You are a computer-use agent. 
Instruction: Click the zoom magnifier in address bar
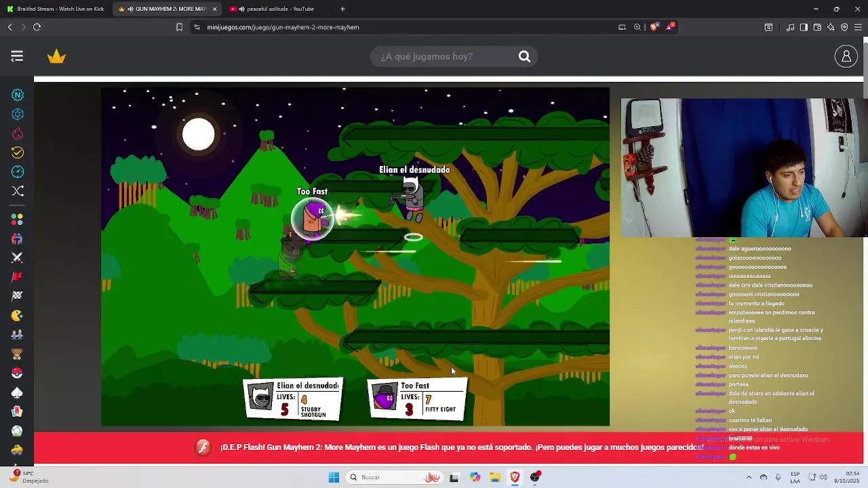point(637,27)
